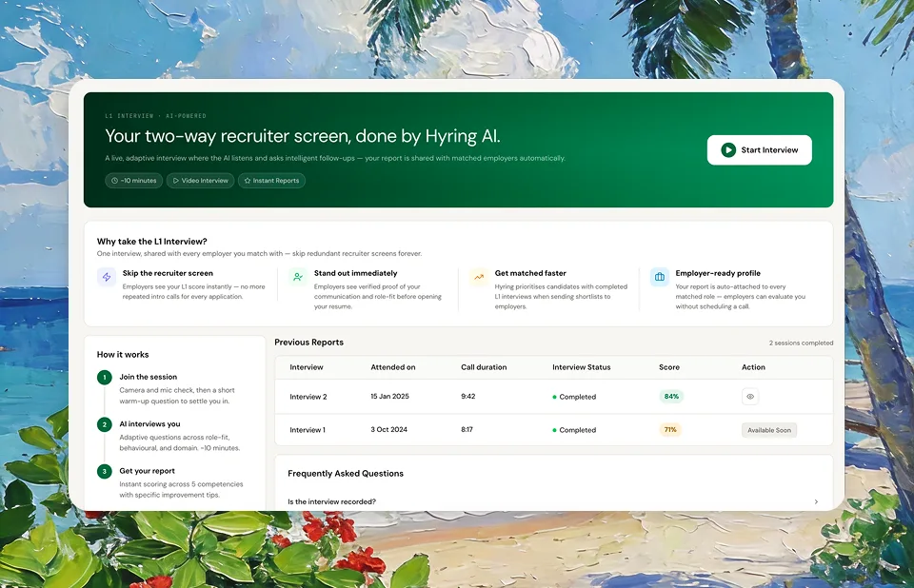Click the 84% score badge
This screenshot has width=914, height=588.
[671, 396]
